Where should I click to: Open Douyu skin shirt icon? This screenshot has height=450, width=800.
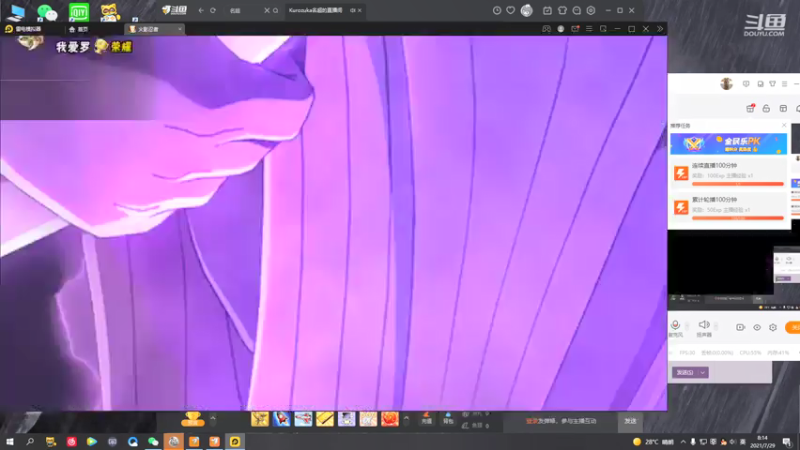coord(562,10)
